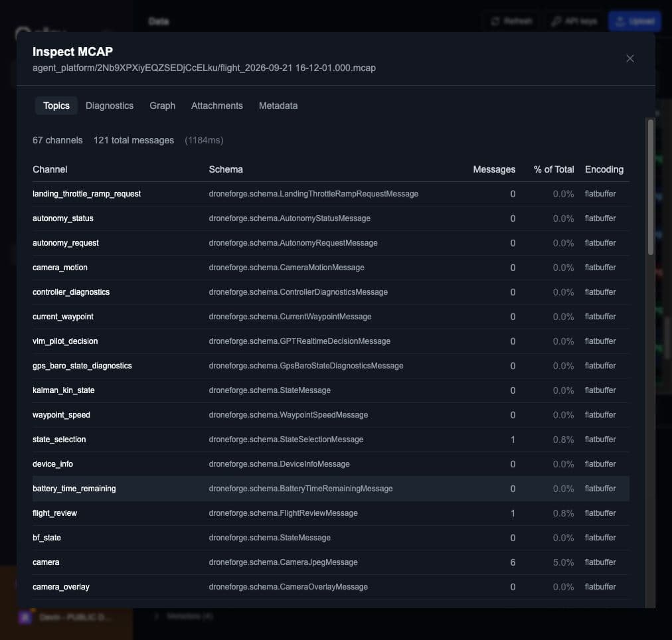Click the Upload button in the background page
Image resolution: width=672 pixels, height=640 pixels.
coord(635,21)
